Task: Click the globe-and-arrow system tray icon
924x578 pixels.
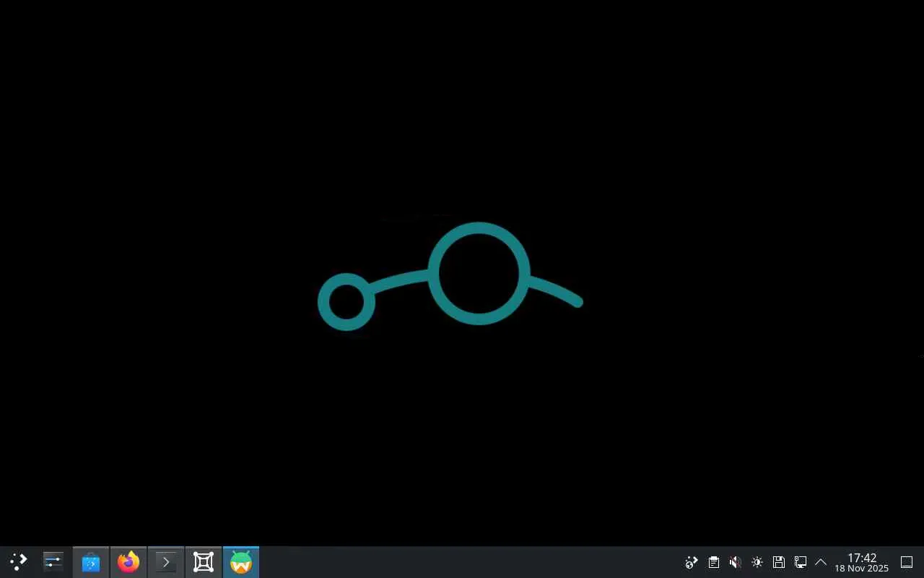Action: point(692,562)
